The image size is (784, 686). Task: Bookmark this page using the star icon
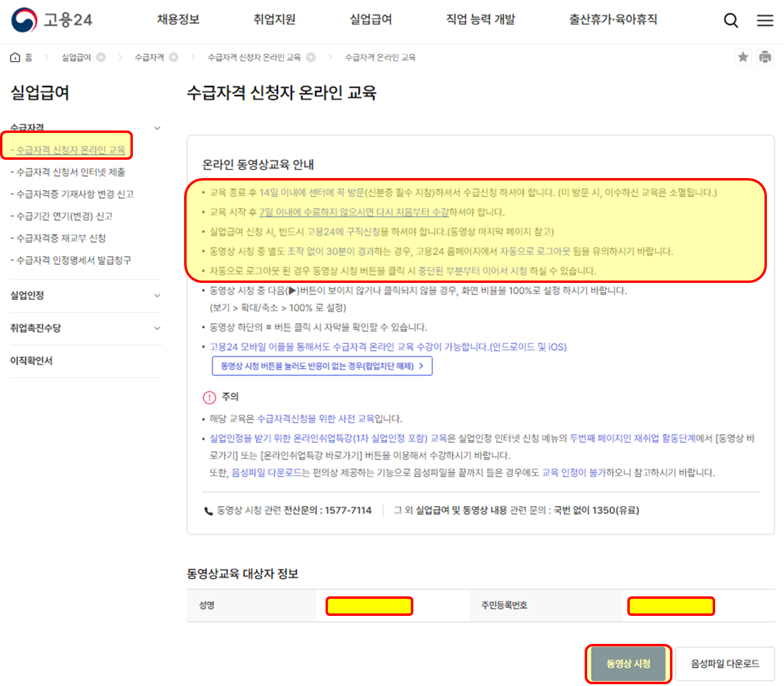pyautogui.click(x=743, y=57)
